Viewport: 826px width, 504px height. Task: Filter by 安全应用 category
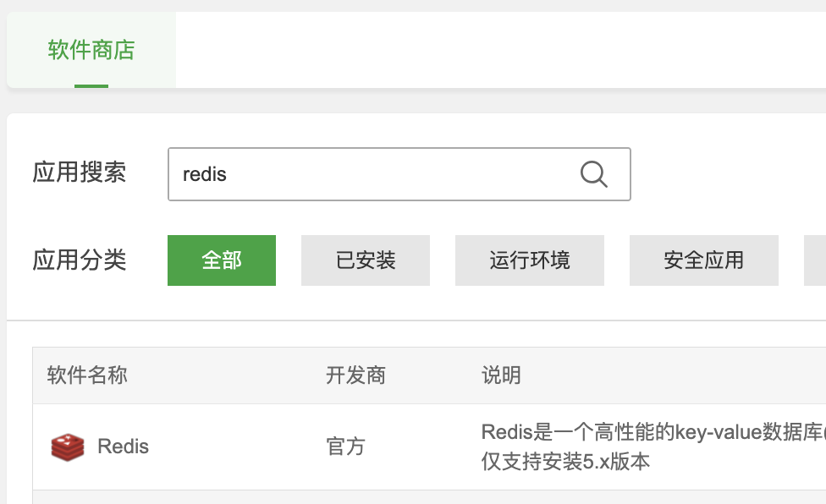(x=704, y=260)
